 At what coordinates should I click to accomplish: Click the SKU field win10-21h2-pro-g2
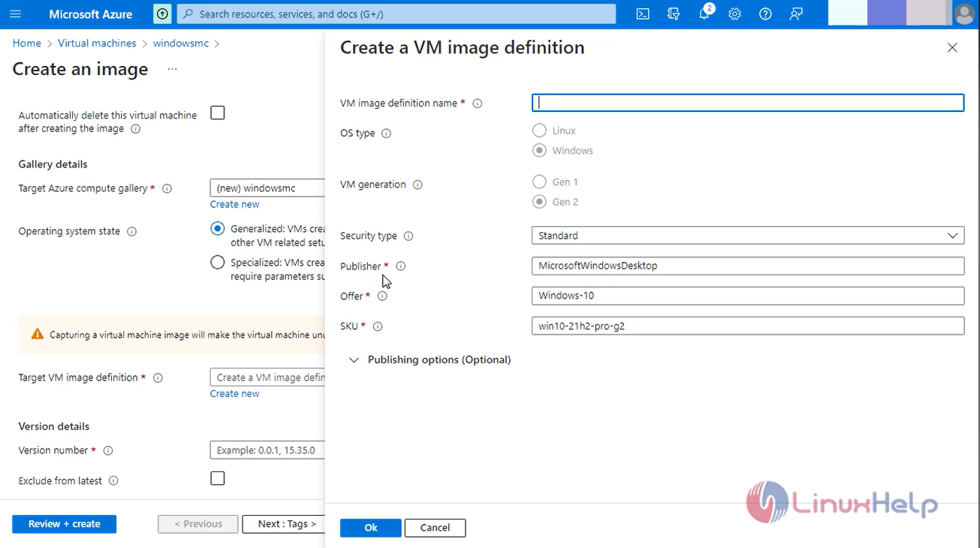point(748,326)
